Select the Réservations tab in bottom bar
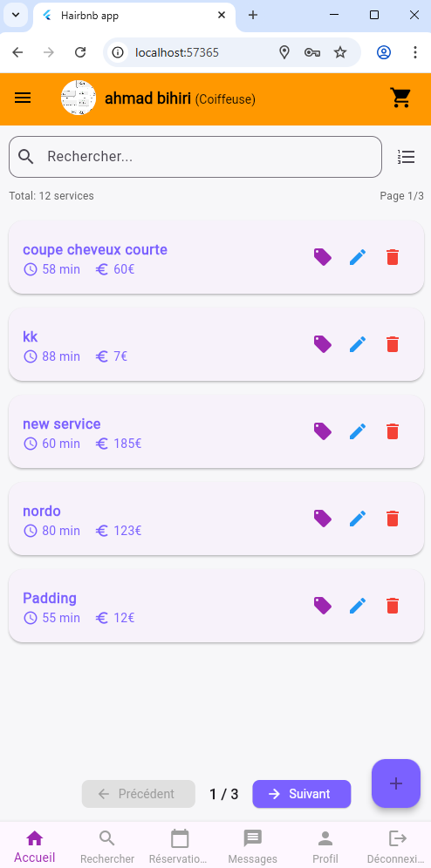The width and height of the screenshot is (431, 868). (180, 847)
